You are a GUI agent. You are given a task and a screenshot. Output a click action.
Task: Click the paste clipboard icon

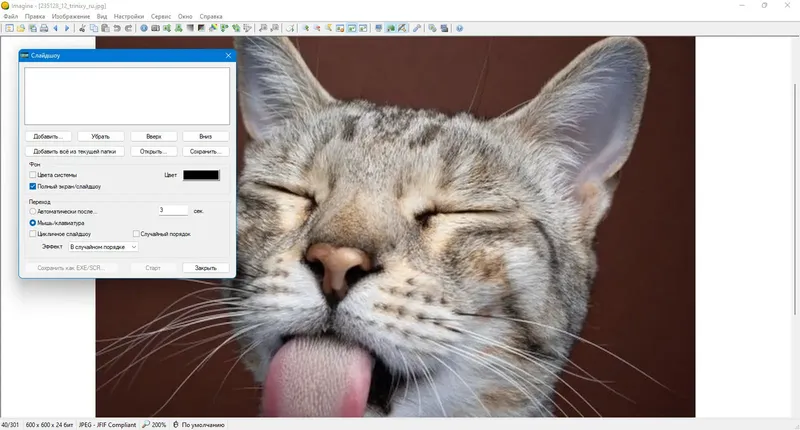105,28
